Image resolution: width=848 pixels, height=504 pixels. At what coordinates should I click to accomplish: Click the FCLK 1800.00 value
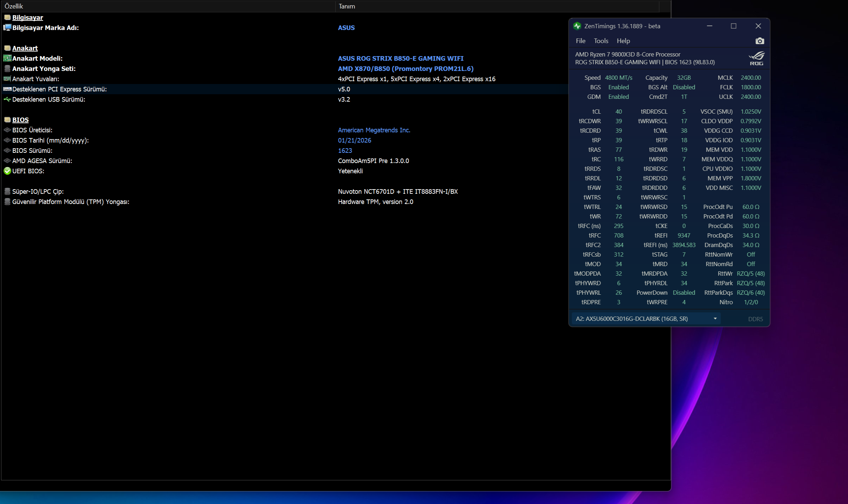pos(751,87)
